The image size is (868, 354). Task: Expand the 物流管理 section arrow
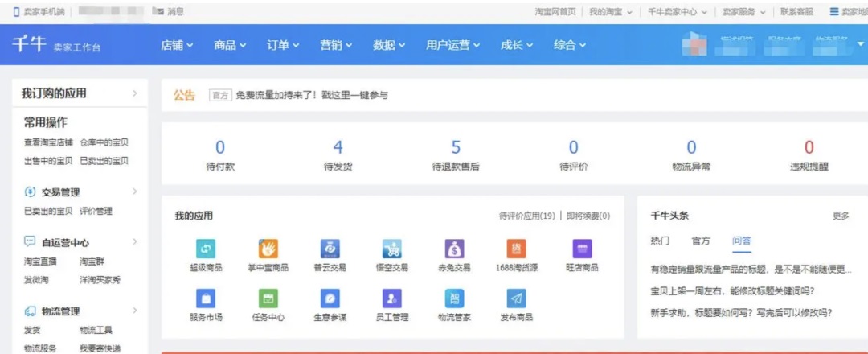[x=134, y=311]
